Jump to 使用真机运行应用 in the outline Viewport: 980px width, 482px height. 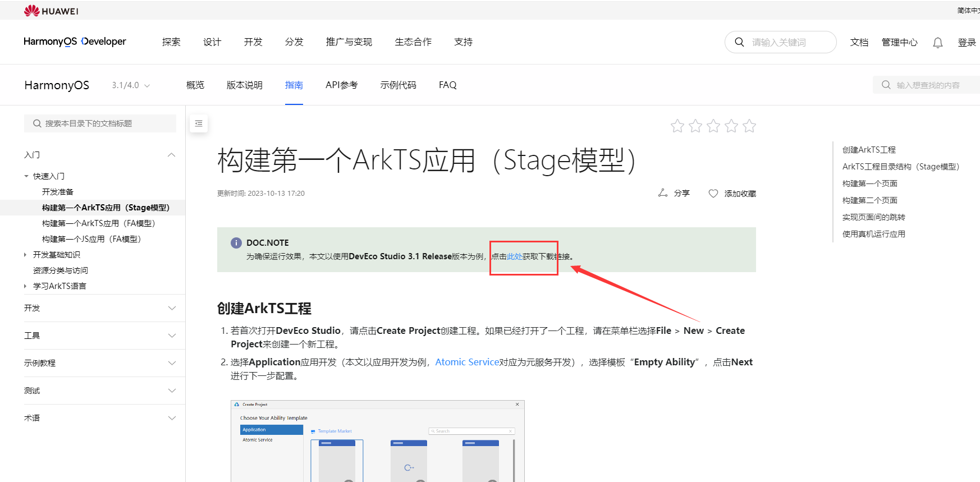[874, 234]
